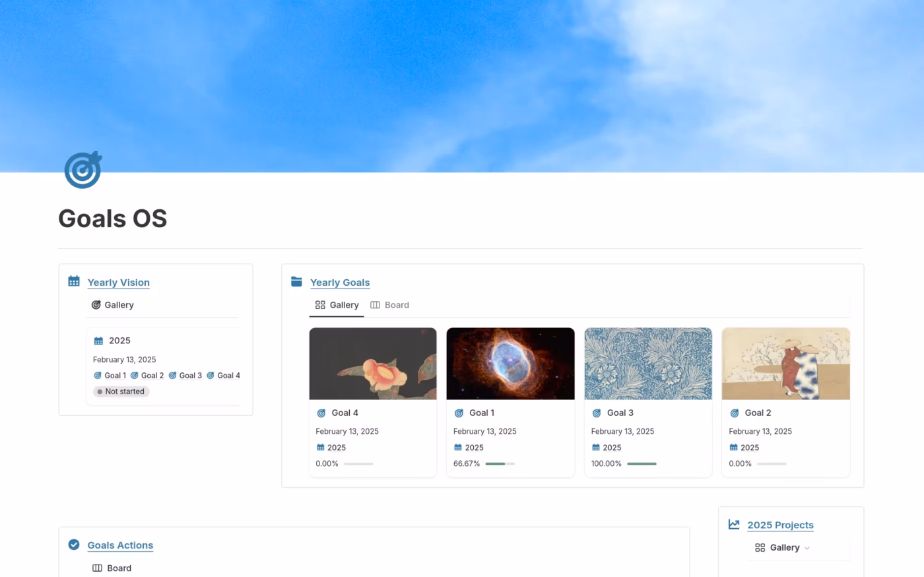924x577 pixels.
Task: Click the February 13, 2025 date on Goal 3
Action: tap(622, 431)
